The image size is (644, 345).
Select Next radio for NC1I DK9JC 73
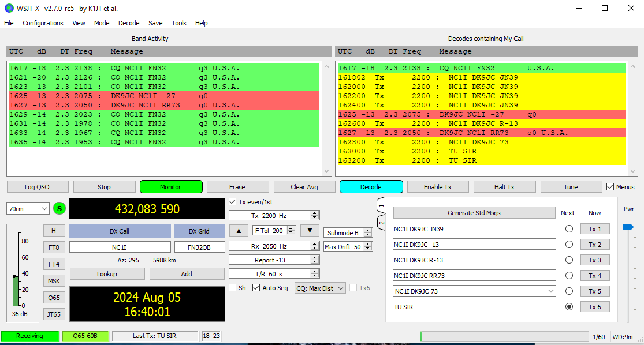(x=569, y=291)
